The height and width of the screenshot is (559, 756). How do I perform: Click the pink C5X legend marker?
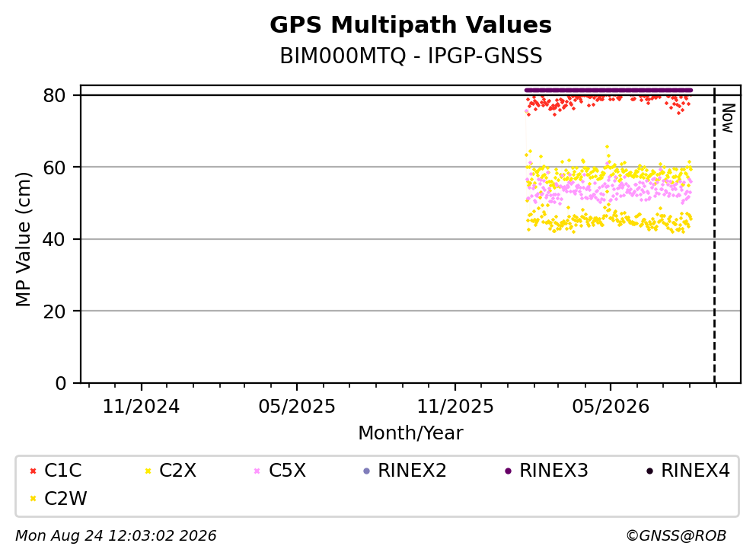click(x=257, y=471)
